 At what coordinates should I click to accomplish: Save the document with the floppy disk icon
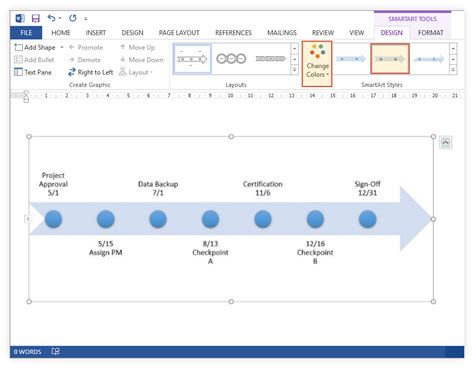click(35, 18)
